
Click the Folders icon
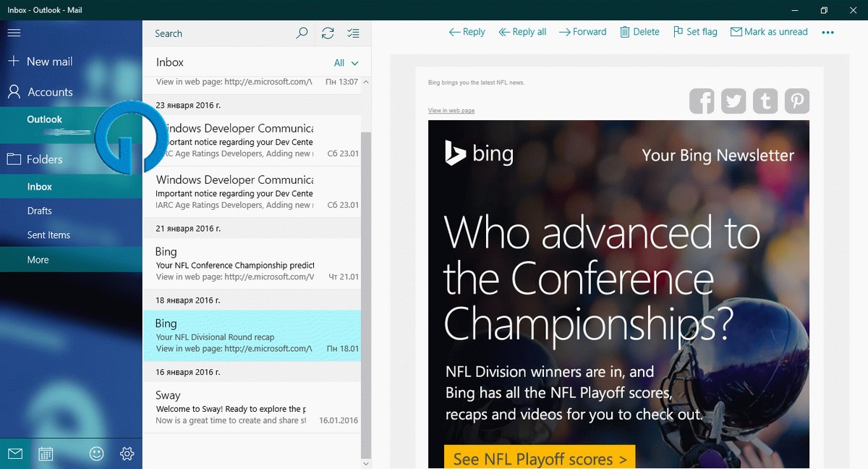coord(13,159)
